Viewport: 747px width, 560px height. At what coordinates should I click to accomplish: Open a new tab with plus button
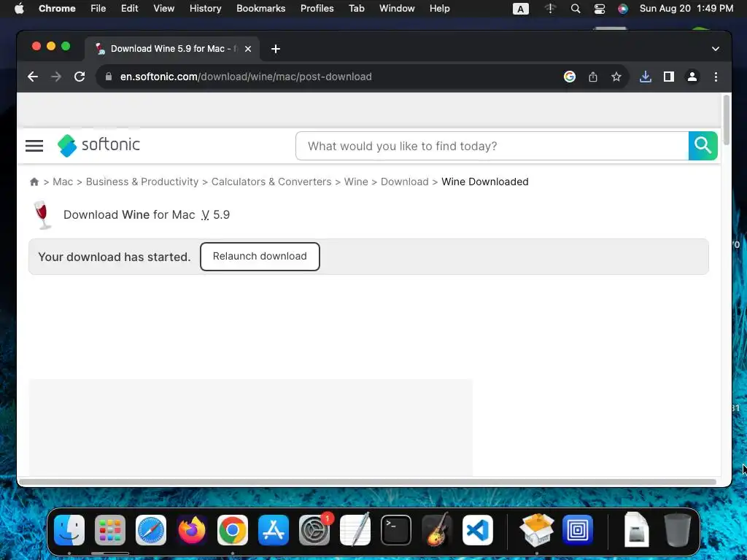275,49
